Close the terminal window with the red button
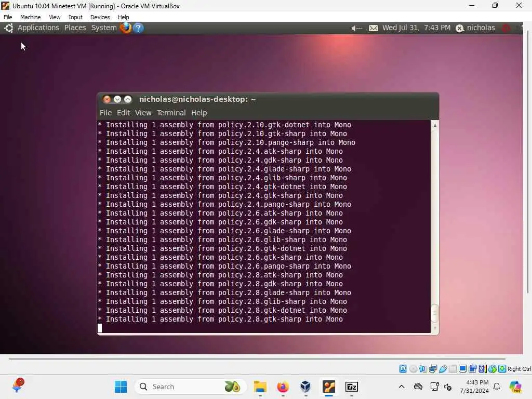This screenshot has height=399, width=532. click(107, 99)
